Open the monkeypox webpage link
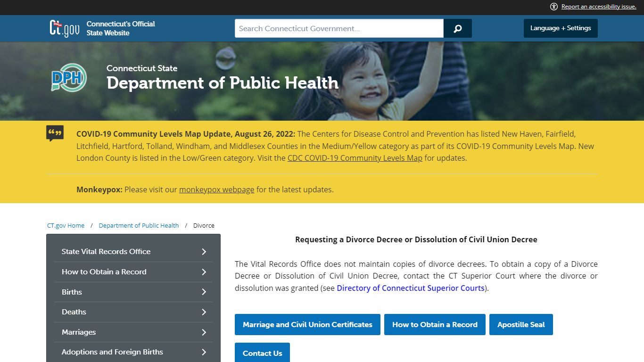This screenshot has height=362, width=644. pyautogui.click(x=216, y=189)
